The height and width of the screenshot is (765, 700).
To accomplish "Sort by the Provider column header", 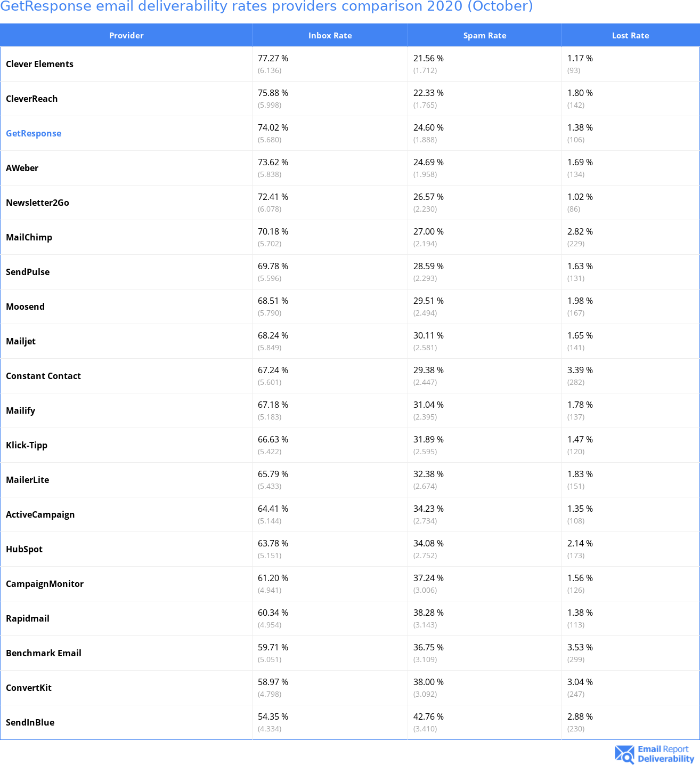I will click(x=126, y=36).
